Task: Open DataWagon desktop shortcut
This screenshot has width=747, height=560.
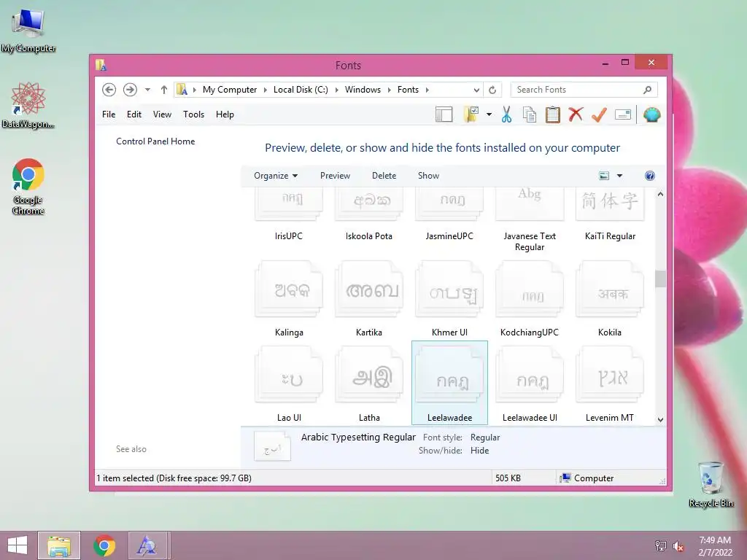Action: [x=28, y=106]
